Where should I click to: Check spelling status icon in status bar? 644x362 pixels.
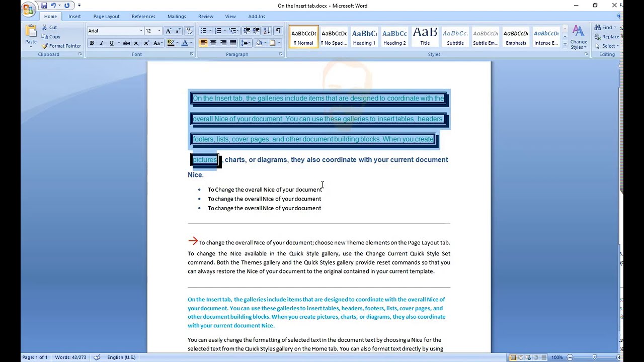(97, 357)
